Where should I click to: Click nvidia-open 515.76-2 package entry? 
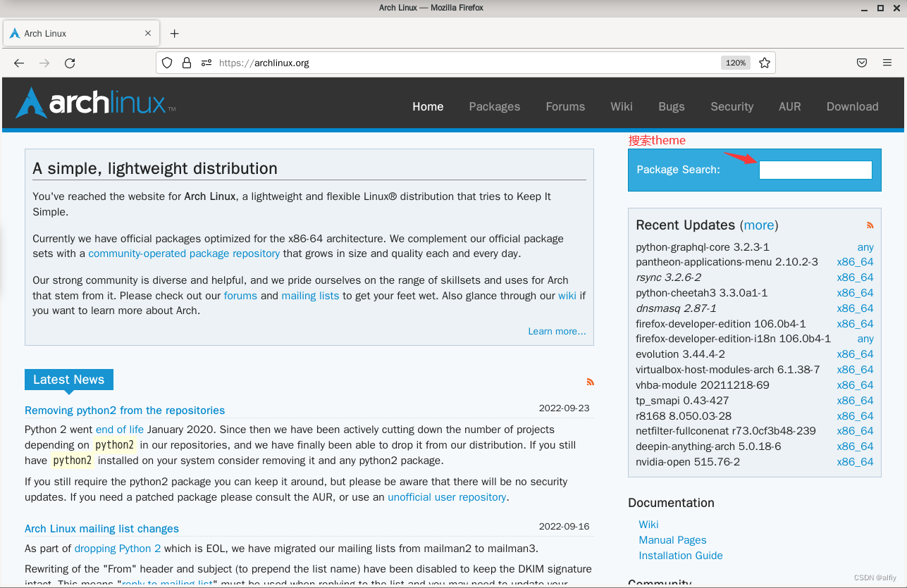(688, 462)
